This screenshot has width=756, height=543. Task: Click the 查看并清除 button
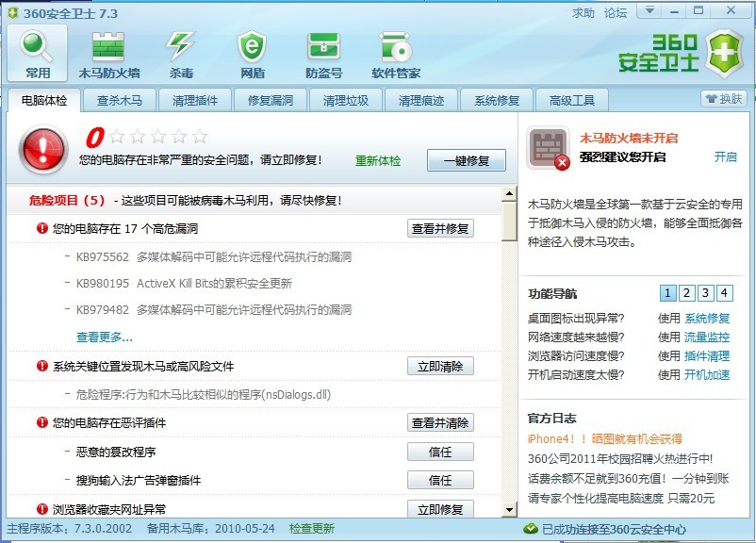click(x=440, y=423)
